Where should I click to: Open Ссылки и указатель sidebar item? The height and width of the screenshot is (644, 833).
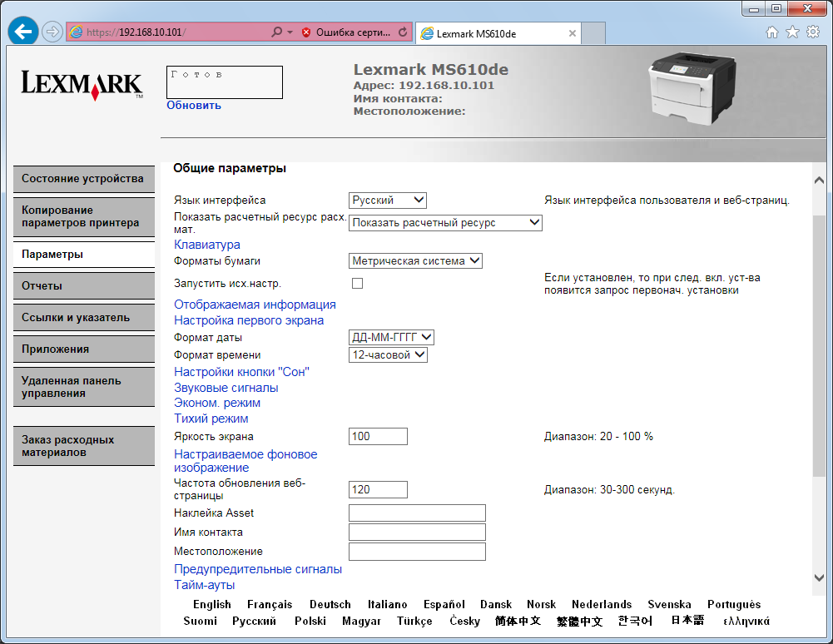84,318
